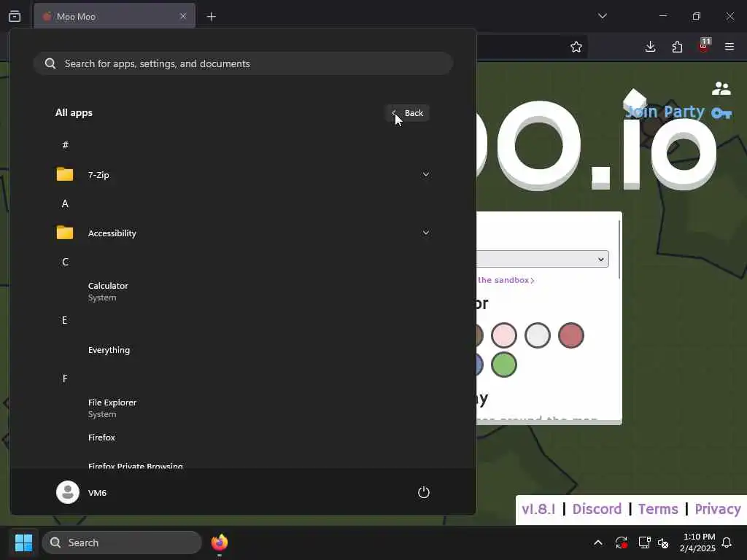Close the Moo Moo tab

[183, 16]
